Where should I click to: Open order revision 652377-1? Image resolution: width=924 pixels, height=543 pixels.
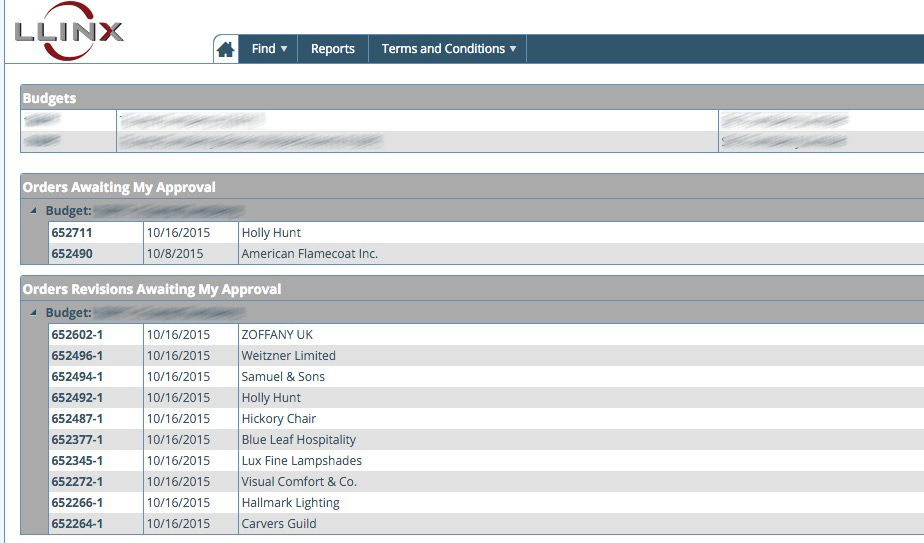point(77,440)
